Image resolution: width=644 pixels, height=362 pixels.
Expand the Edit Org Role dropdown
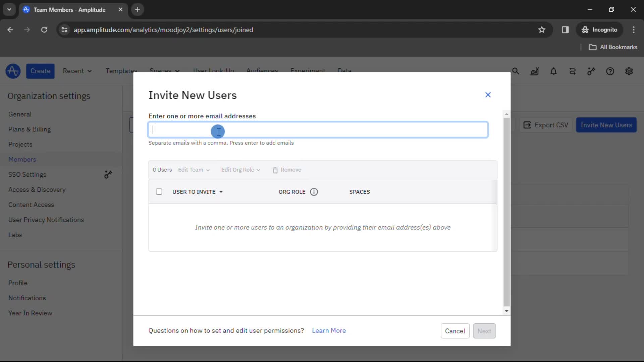(240, 169)
